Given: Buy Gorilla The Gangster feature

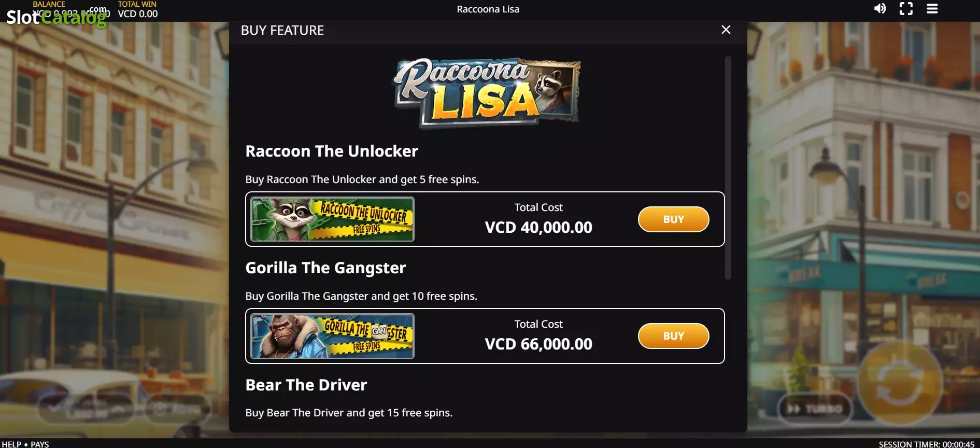Looking at the screenshot, I should tap(673, 336).
